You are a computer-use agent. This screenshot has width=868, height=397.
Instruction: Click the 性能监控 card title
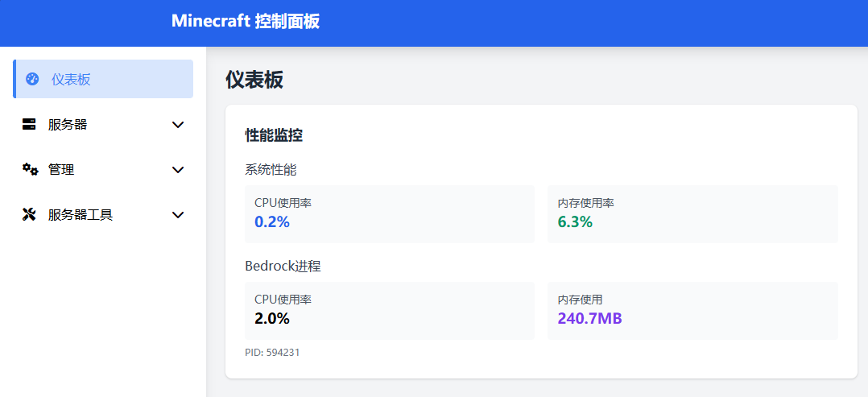[274, 135]
